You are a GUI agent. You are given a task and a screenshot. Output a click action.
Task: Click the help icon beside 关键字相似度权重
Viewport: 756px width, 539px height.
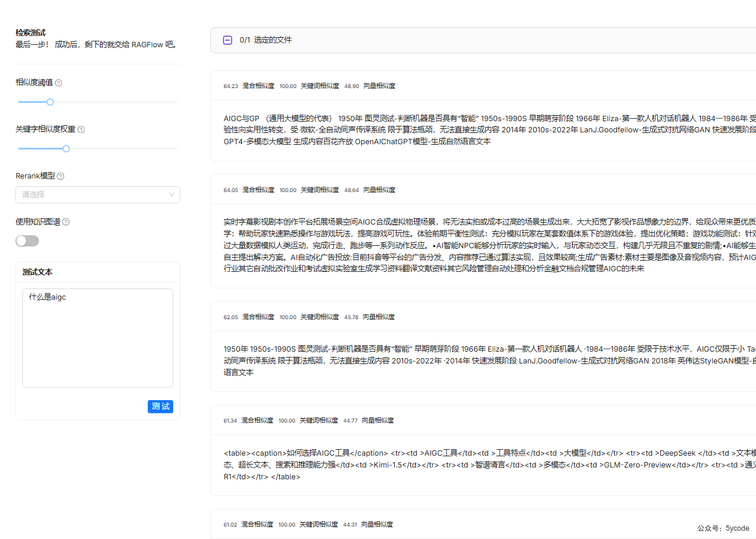click(x=81, y=129)
